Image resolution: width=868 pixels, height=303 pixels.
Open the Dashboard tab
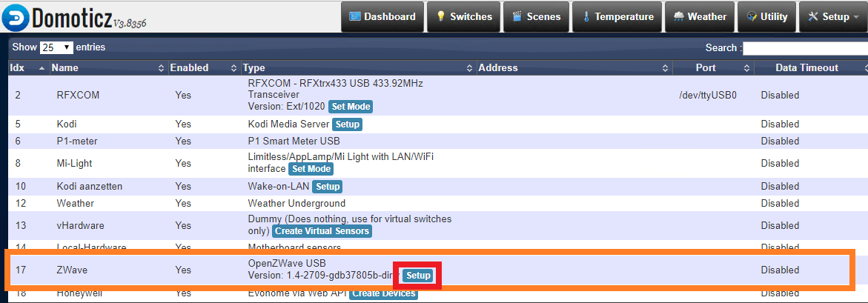click(382, 16)
